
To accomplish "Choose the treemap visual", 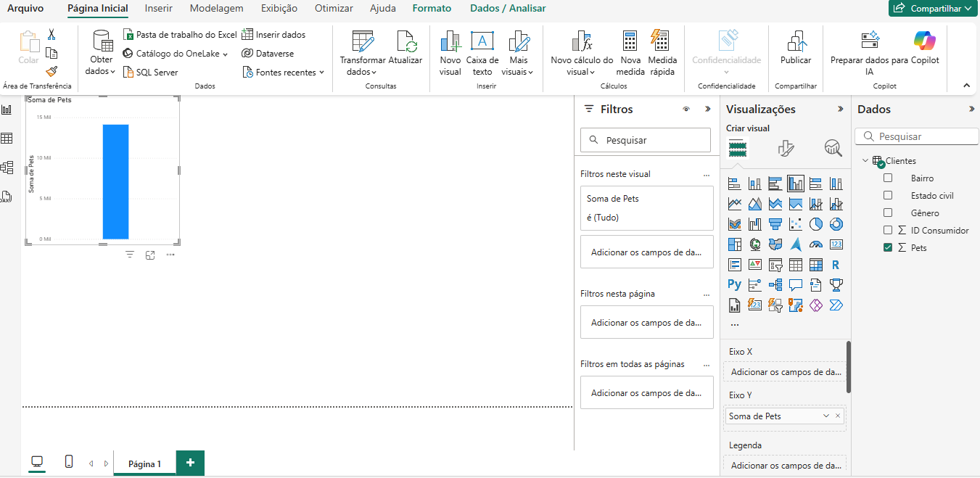I will pos(735,244).
